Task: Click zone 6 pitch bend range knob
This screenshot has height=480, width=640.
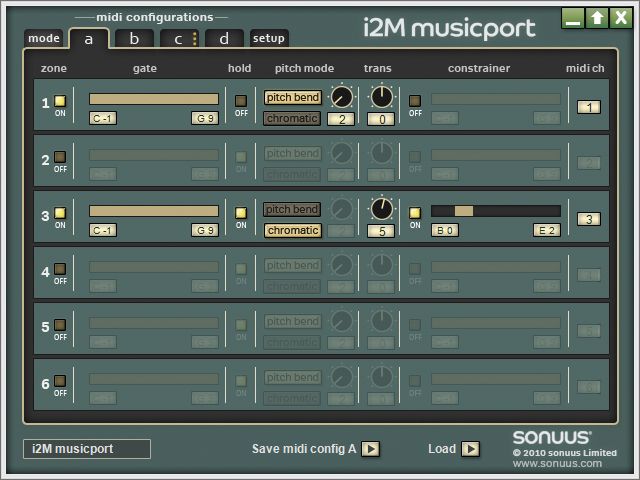Action: 342,377
